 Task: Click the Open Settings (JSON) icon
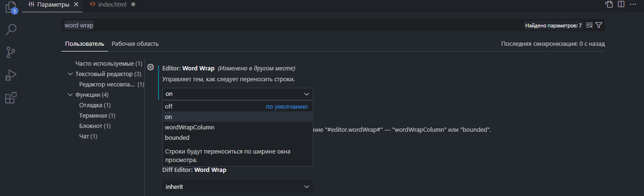click(609, 4)
